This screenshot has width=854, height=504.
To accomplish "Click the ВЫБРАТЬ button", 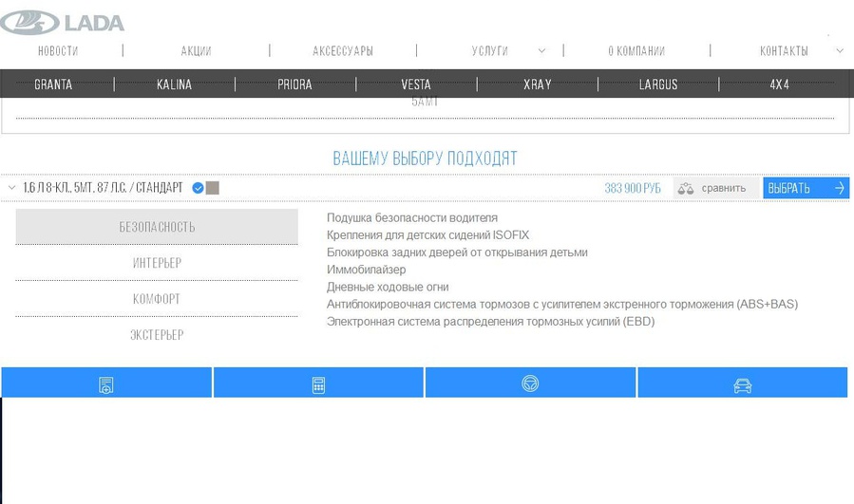I will coord(807,188).
